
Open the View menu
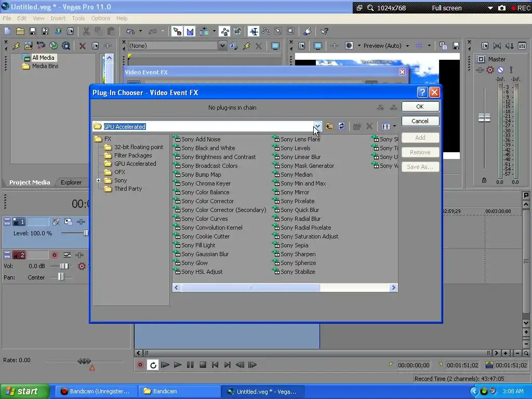(38, 18)
